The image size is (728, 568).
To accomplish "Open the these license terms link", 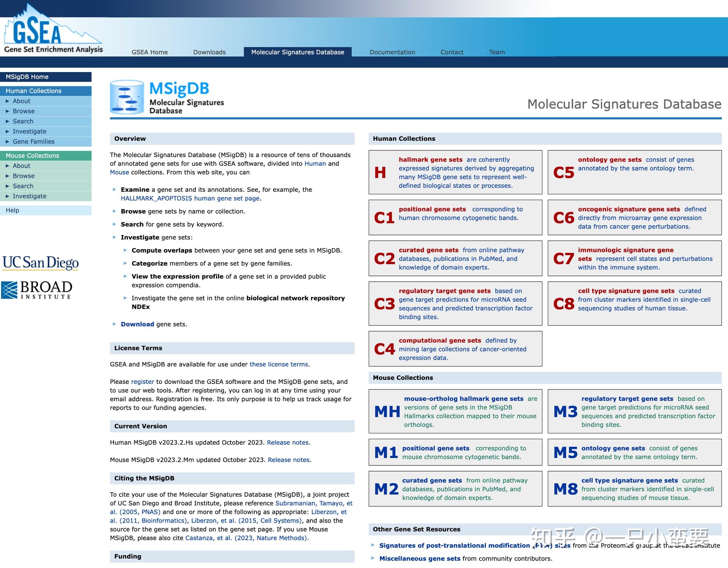I will point(278,364).
